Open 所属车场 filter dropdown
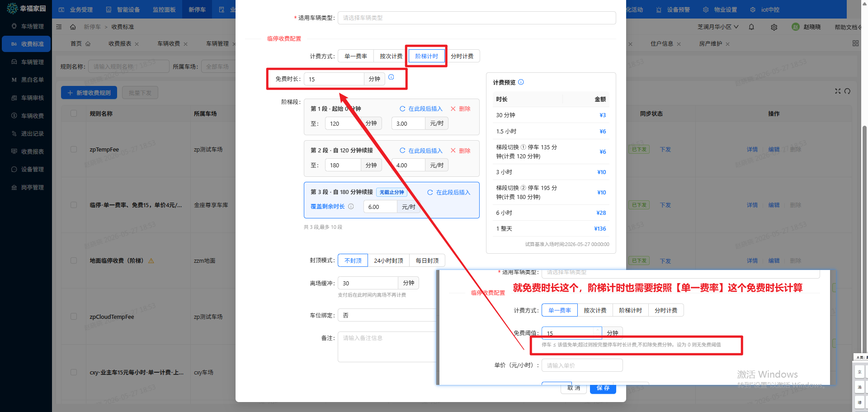The height and width of the screenshot is (412, 868). (218, 66)
